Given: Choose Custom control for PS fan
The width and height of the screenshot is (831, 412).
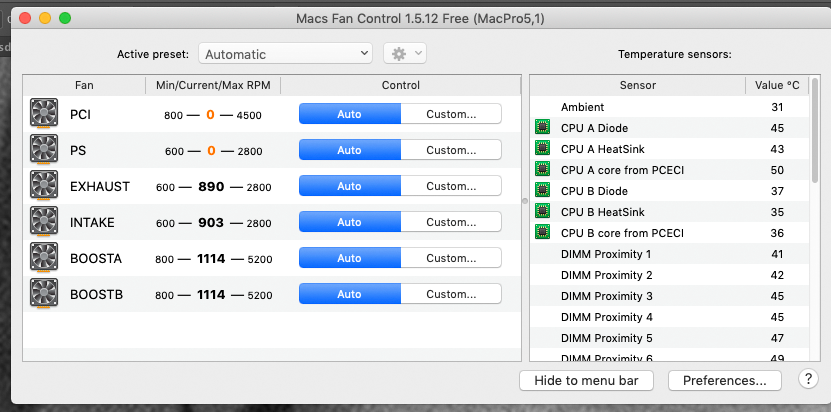Looking at the screenshot, I should (x=451, y=150).
